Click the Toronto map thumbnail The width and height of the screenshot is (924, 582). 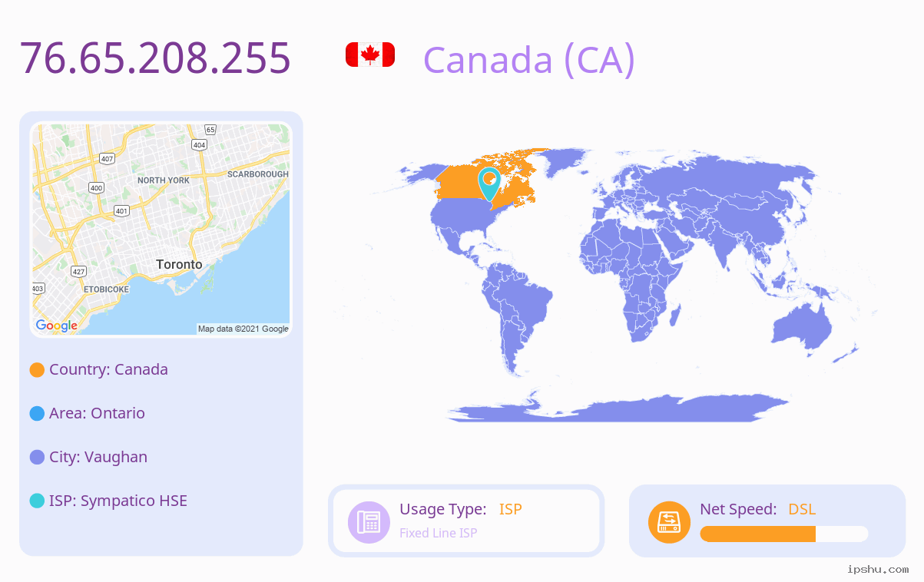click(x=161, y=230)
